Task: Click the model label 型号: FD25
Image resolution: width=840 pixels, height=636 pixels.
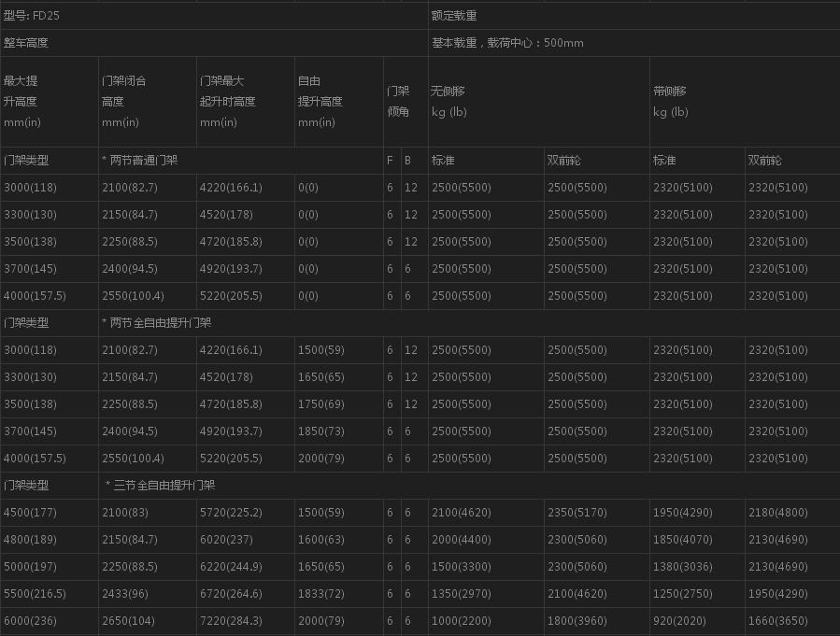Action: pyautogui.click(x=32, y=16)
